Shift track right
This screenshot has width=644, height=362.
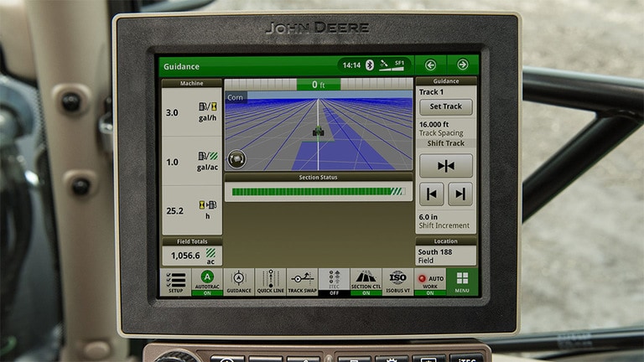(x=460, y=194)
